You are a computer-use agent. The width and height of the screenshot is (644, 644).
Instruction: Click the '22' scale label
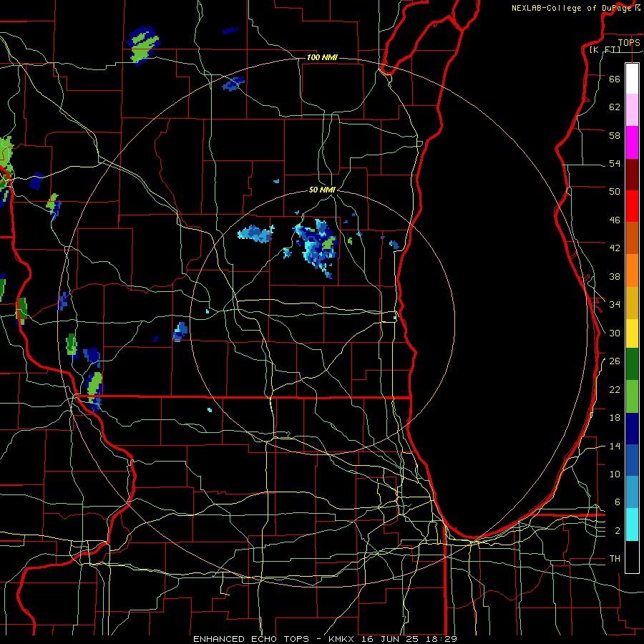[615, 389]
